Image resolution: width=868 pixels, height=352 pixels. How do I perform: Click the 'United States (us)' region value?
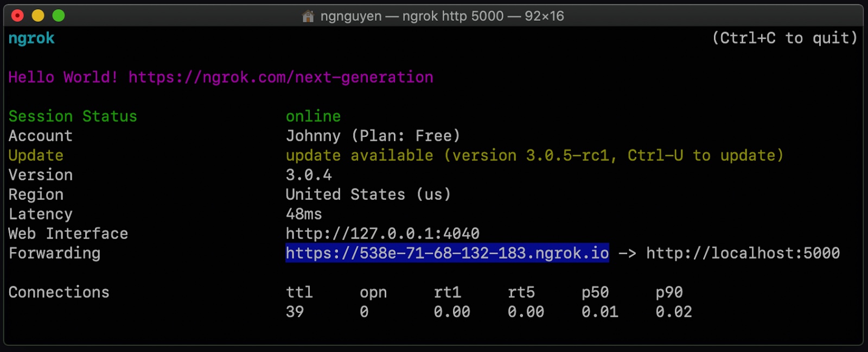368,194
